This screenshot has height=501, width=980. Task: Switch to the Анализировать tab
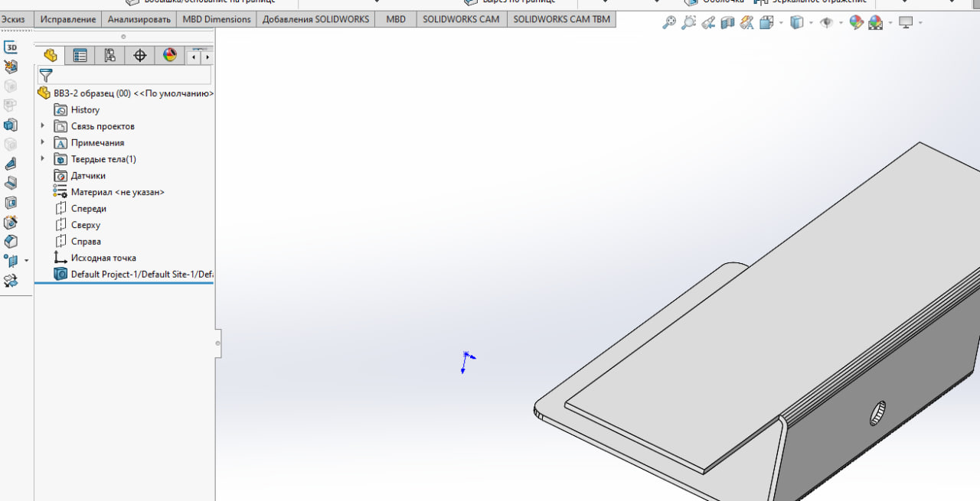(139, 19)
